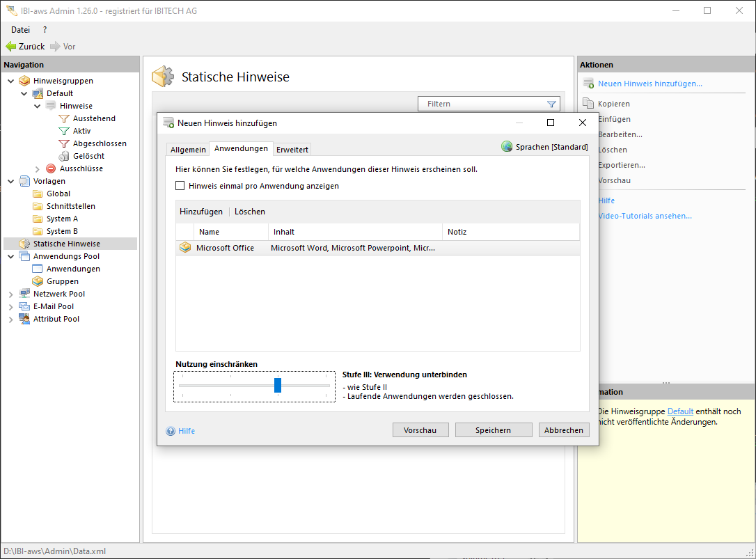Click Hinzufügen above the application list

201,212
